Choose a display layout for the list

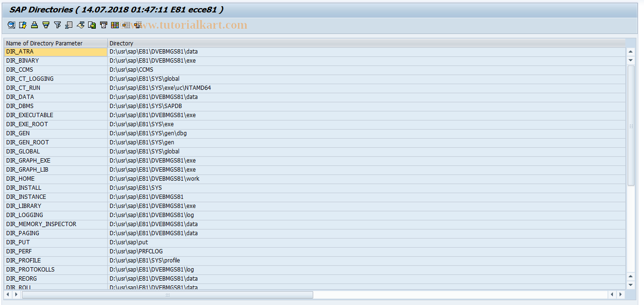[114, 25]
